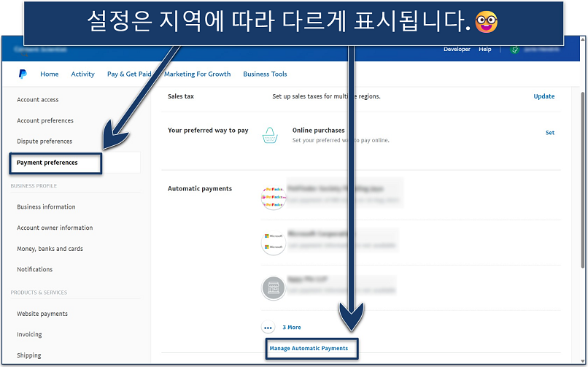588x367 pixels.
Task: Click the Microsoft merchant logo icon
Action: point(272,242)
